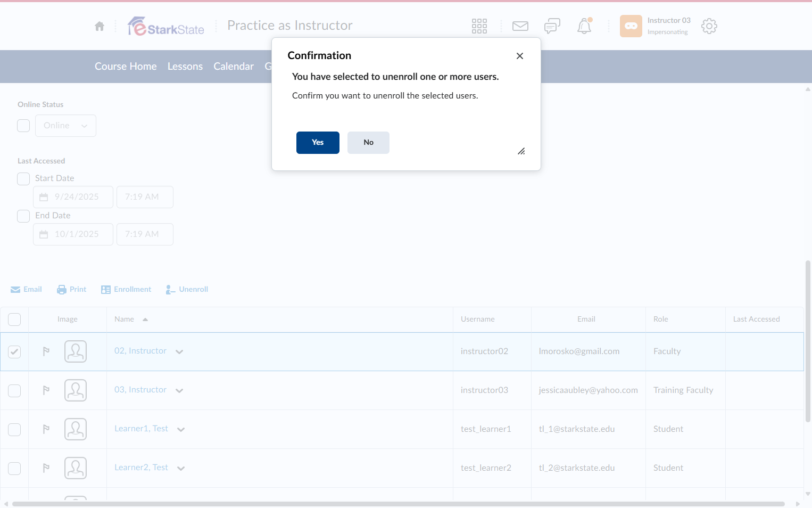Click the flag icon for Learner1, Test

point(46,429)
